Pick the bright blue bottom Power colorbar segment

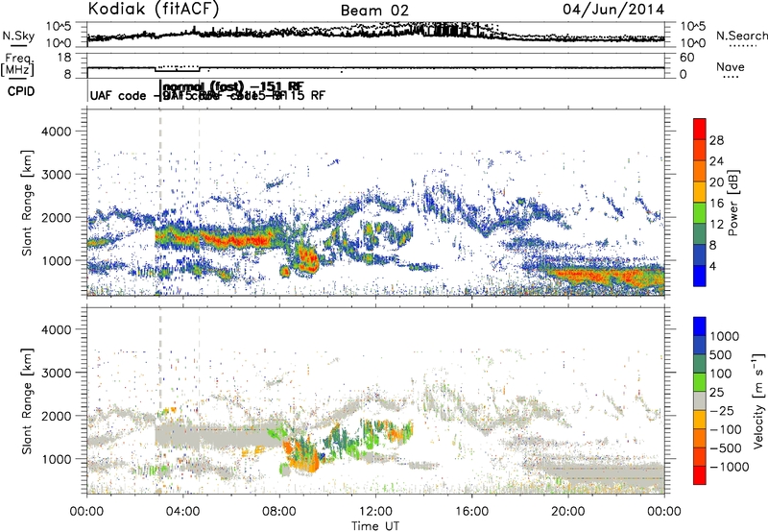(700, 276)
